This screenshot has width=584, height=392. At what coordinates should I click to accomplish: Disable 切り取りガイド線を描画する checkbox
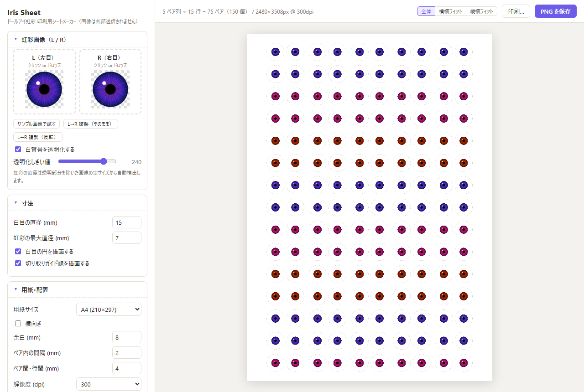pyautogui.click(x=18, y=263)
